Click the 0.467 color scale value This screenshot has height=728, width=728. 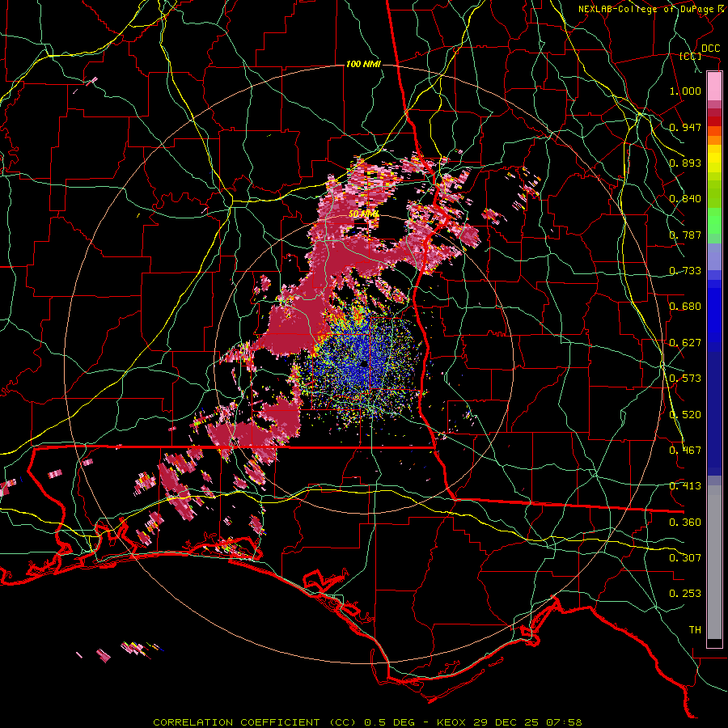[685, 451]
